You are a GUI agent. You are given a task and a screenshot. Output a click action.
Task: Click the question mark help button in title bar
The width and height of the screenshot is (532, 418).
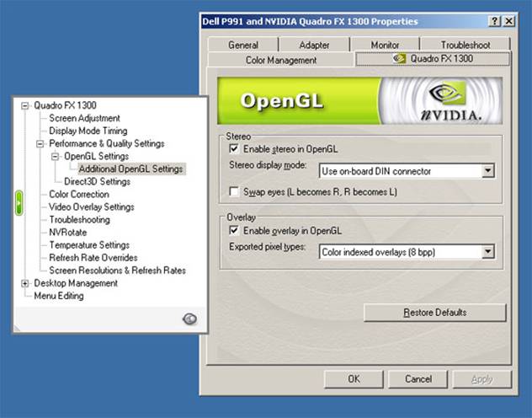click(497, 21)
